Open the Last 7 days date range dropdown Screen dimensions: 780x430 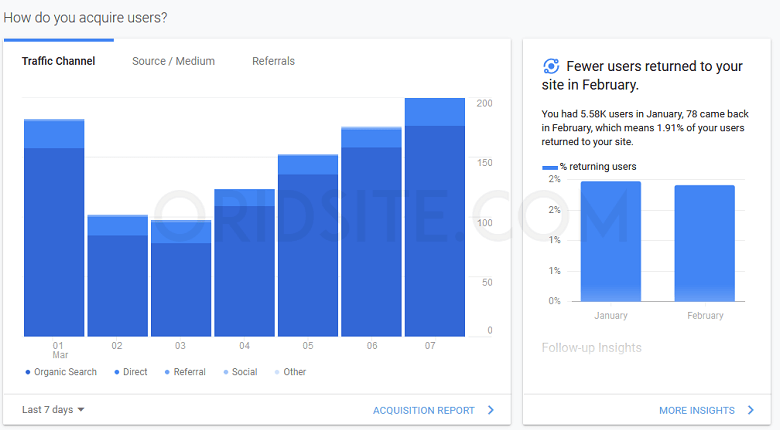point(53,410)
